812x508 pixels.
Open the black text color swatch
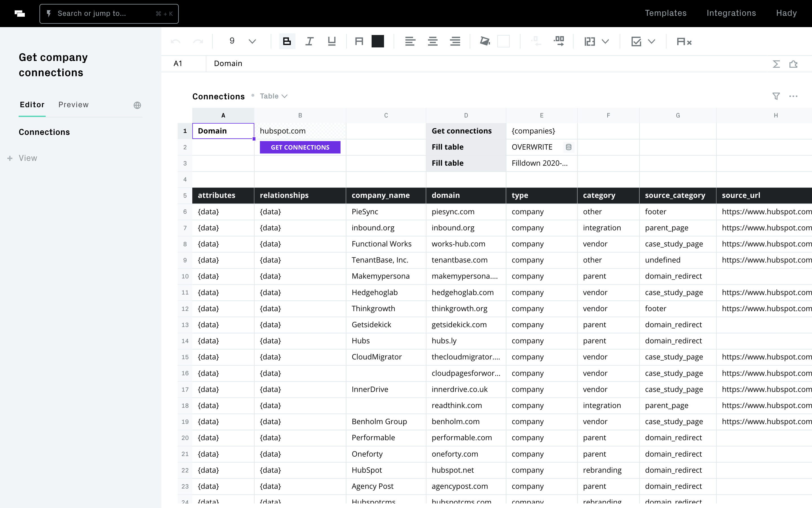[378, 41]
